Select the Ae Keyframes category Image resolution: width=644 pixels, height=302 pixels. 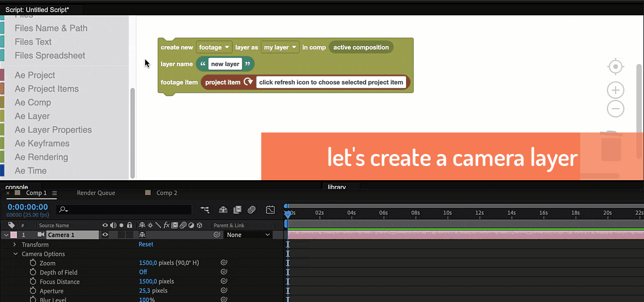pos(42,144)
